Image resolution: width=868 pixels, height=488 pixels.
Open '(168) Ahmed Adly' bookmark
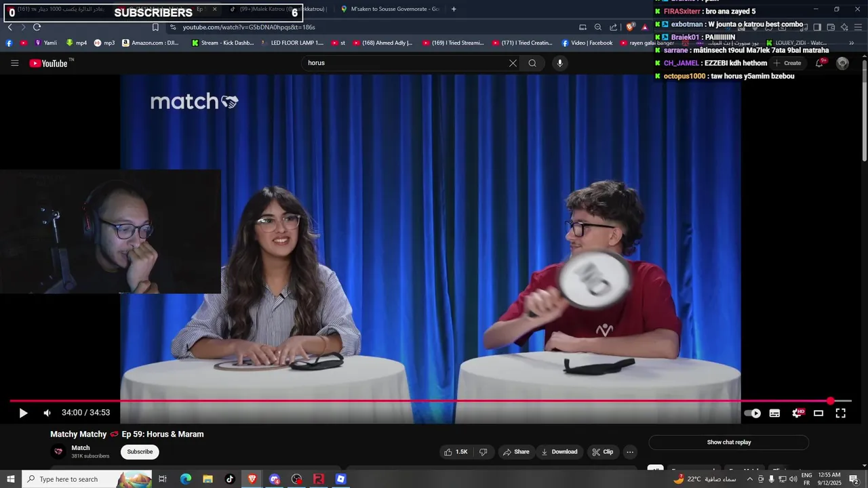click(x=382, y=43)
